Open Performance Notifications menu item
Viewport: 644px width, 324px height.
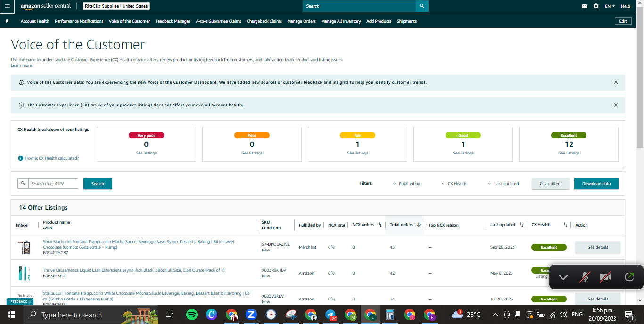79,21
